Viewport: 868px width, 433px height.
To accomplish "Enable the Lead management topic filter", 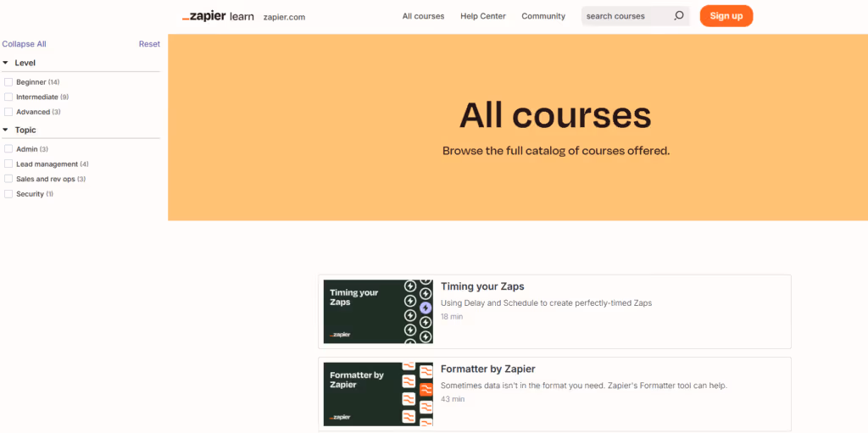I will click(x=8, y=164).
